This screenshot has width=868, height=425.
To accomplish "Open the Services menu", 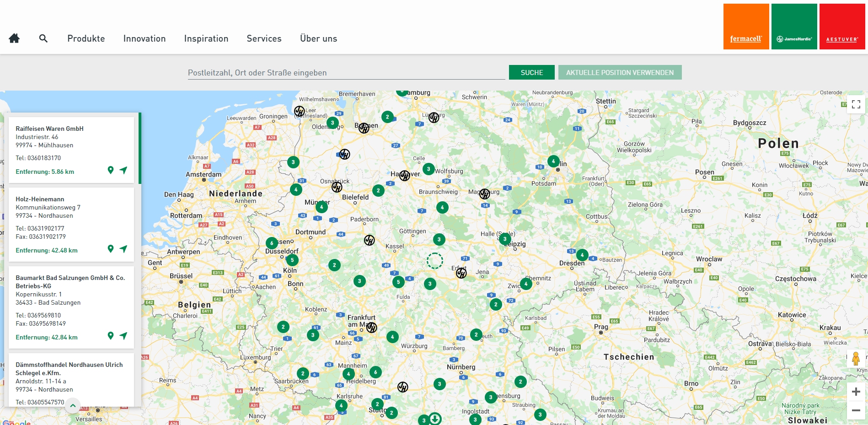I will 264,38.
